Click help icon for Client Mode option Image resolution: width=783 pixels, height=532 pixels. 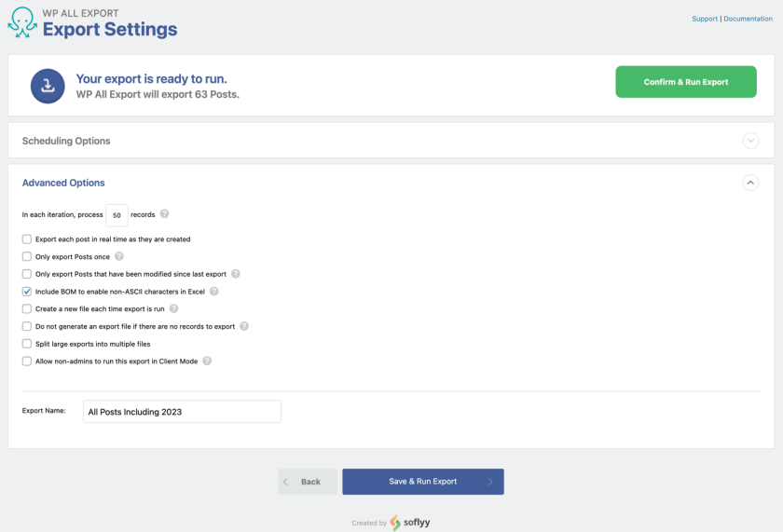pyautogui.click(x=207, y=361)
